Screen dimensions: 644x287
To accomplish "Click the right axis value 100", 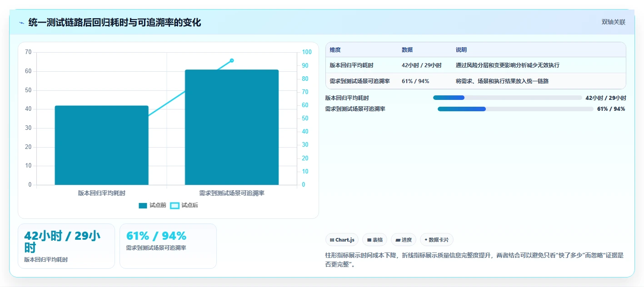I will pyautogui.click(x=307, y=52).
